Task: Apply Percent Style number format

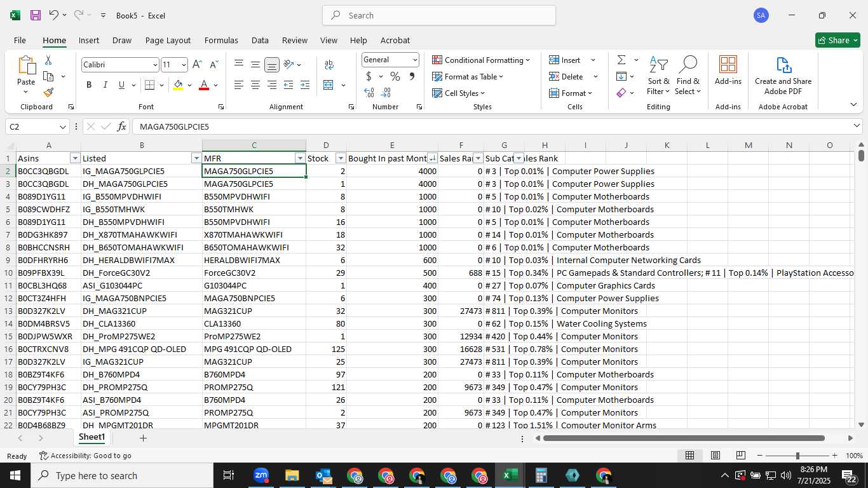Action: pos(395,77)
